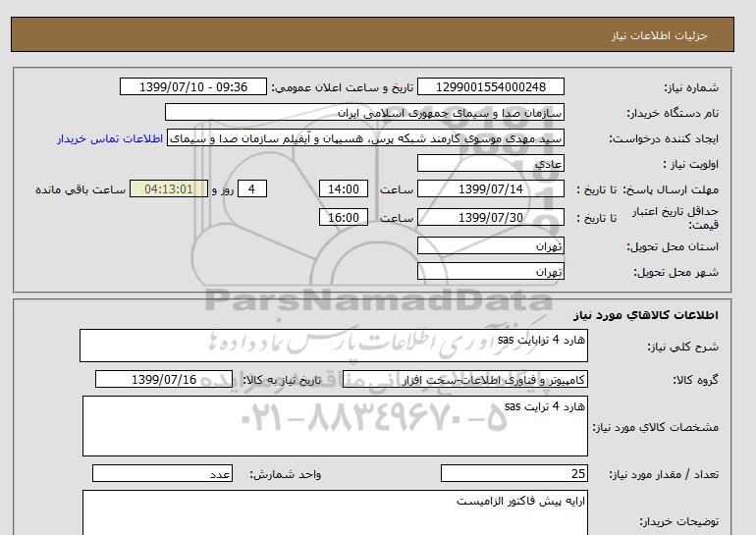This screenshot has height=535, width=756.
Task: Click the label تاریخ نیاز به کالا
Action: tap(282, 380)
